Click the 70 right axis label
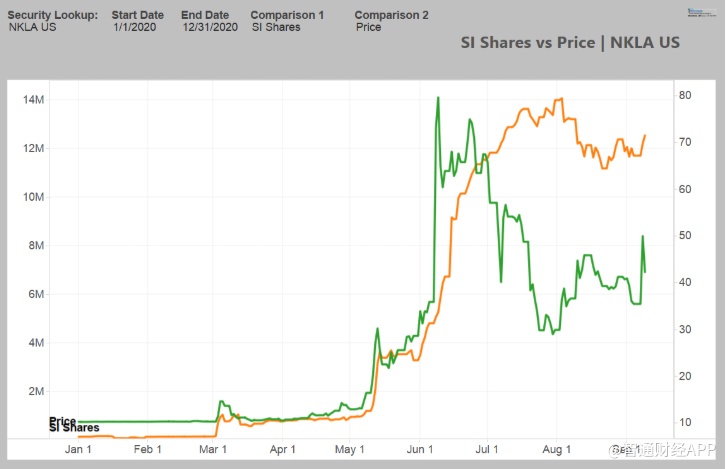 click(685, 142)
